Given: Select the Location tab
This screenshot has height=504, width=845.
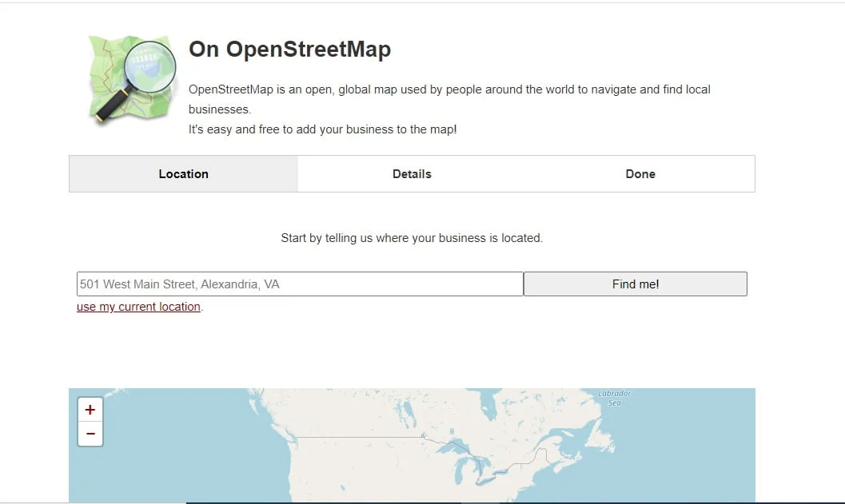Looking at the screenshot, I should point(183,174).
